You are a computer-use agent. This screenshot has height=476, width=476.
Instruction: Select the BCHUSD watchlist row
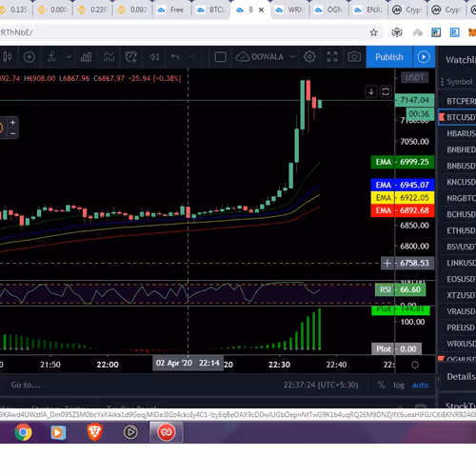[458, 214]
